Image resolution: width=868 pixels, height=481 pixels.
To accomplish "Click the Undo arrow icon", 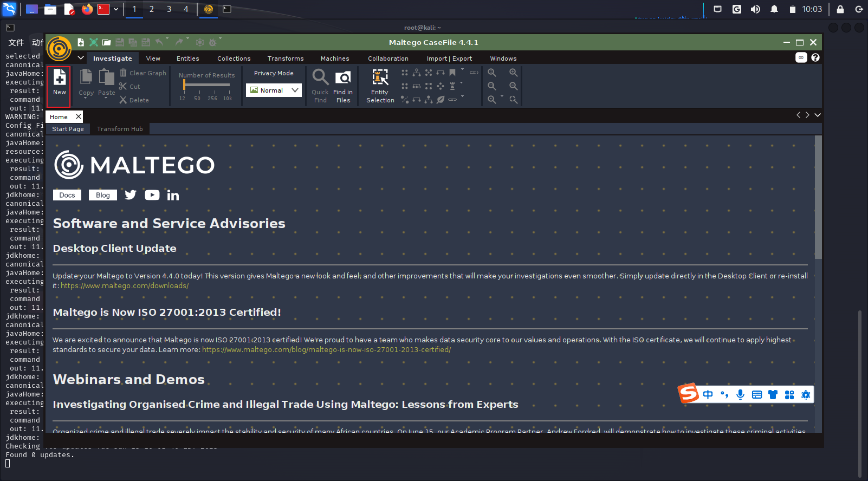I will (159, 42).
